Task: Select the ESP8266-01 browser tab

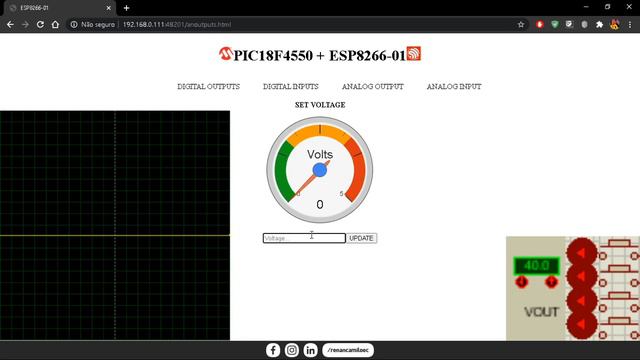Action: [59, 8]
